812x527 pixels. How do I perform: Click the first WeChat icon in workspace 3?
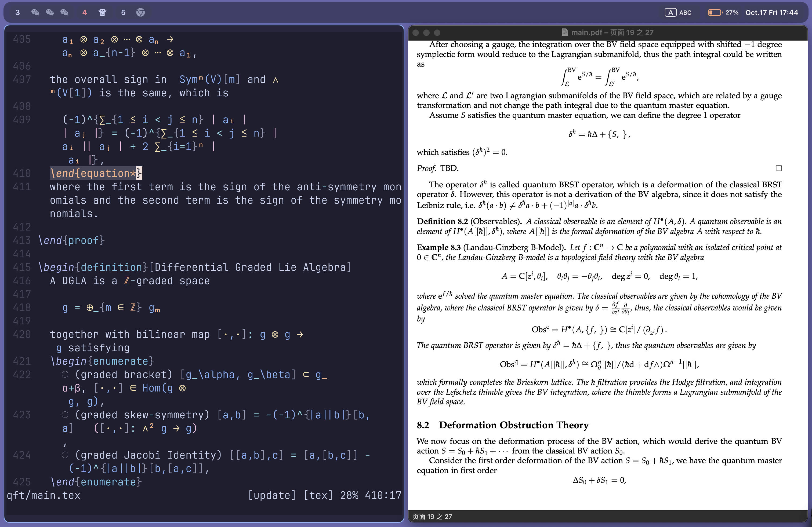click(x=35, y=13)
